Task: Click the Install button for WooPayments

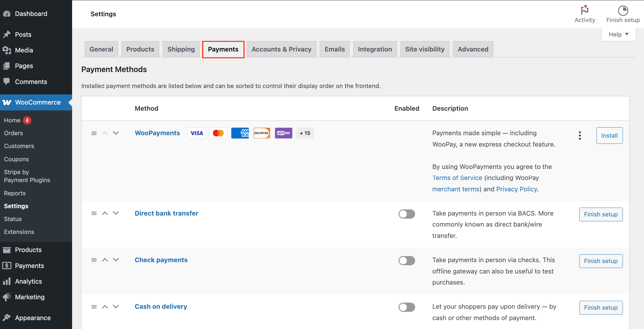Action: tap(609, 136)
